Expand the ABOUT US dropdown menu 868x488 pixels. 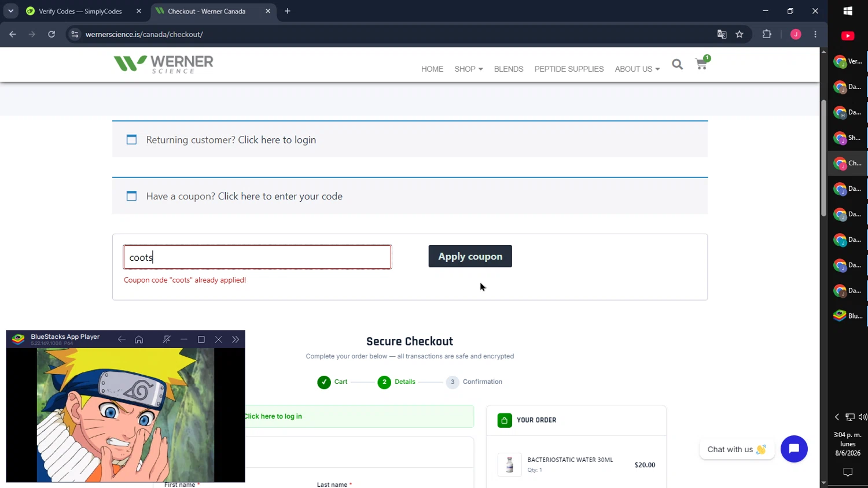(x=637, y=69)
